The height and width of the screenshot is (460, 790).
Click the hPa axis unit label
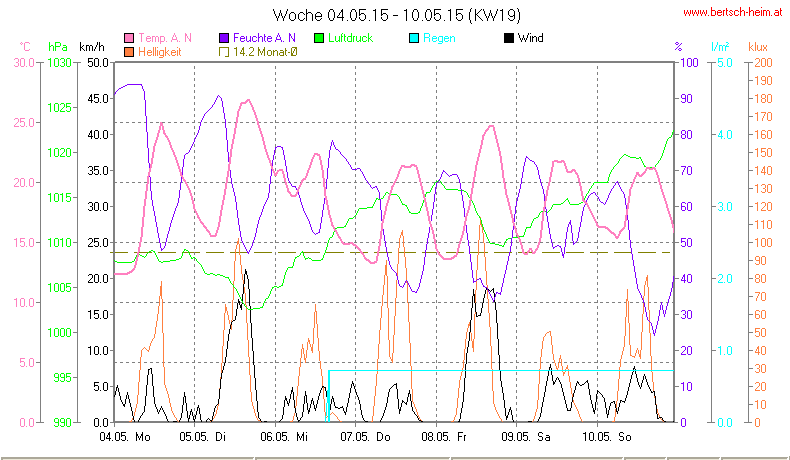58,47
